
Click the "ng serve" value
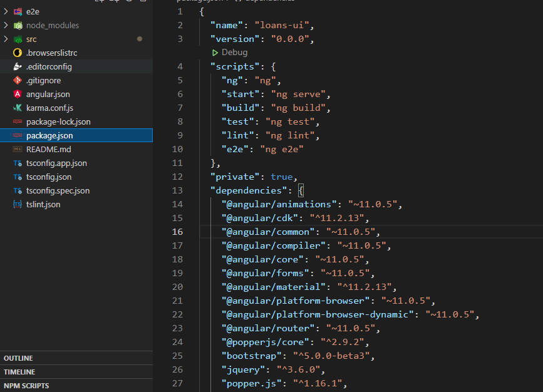[x=299, y=94]
